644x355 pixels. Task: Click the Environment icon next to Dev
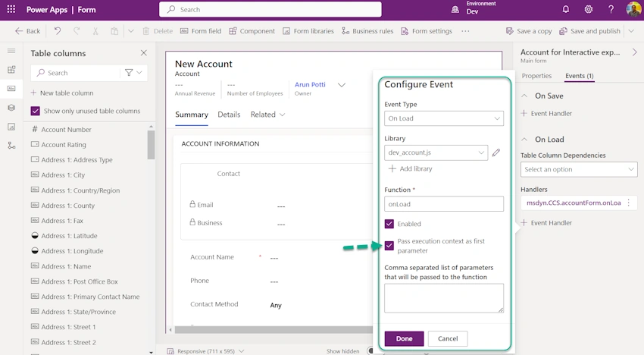pos(455,9)
